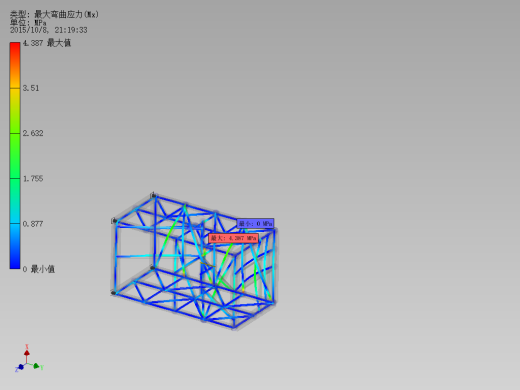The width and height of the screenshot is (520, 390).
Task: Click the unit line reading MPa
Action: click(28, 23)
